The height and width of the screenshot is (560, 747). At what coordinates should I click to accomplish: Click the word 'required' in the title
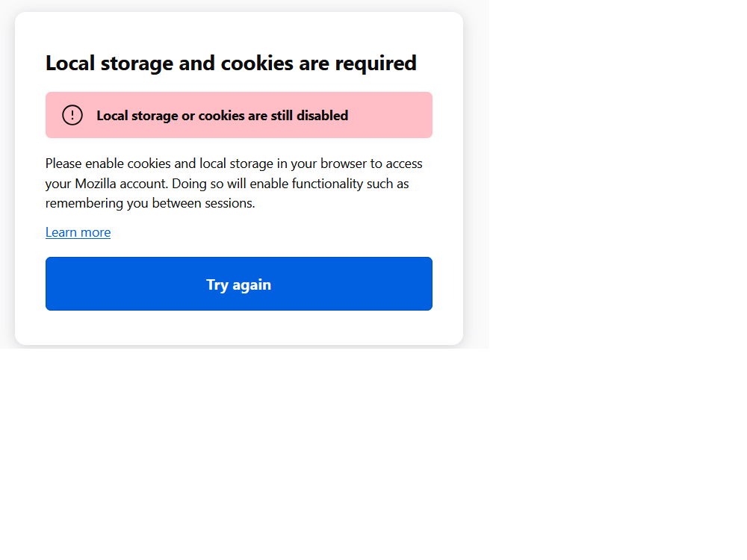376,63
